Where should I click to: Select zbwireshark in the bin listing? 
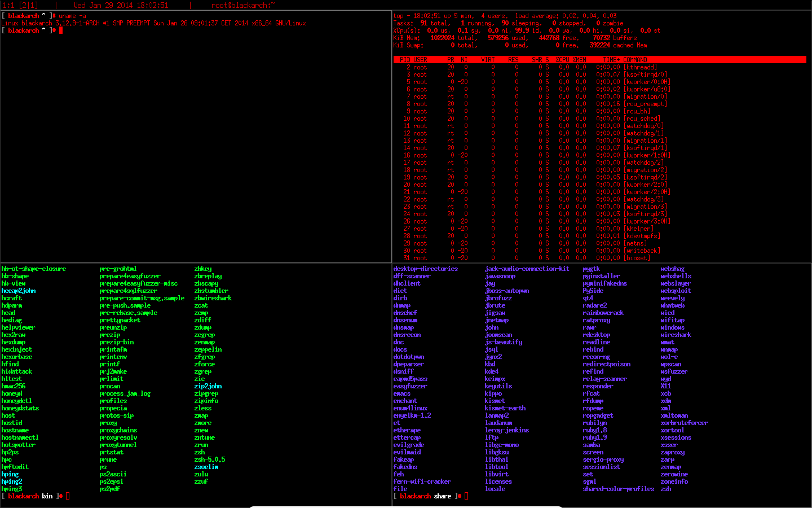[212, 298]
